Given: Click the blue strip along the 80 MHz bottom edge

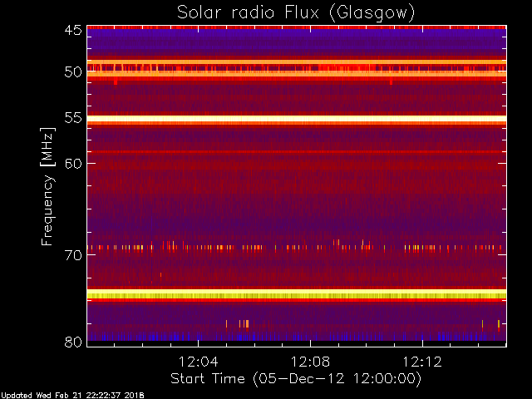Looking at the screenshot, I should coord(297,336).
